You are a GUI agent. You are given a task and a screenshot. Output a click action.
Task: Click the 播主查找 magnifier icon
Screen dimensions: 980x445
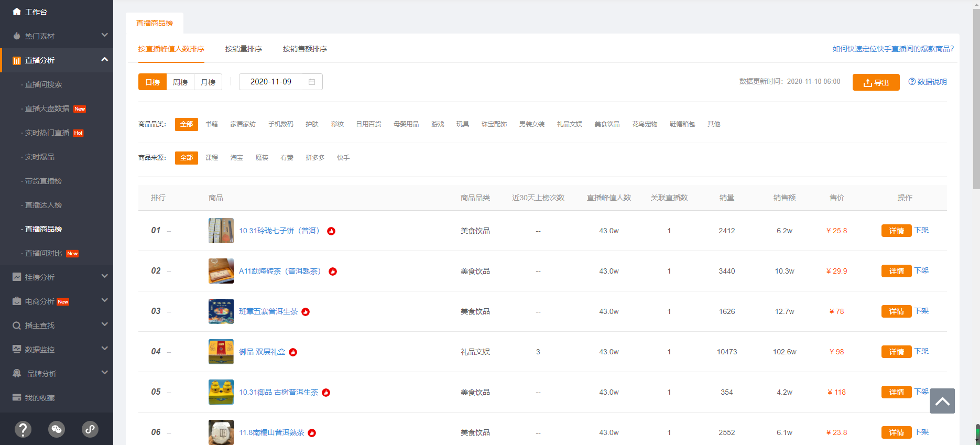tap(17, 325)
